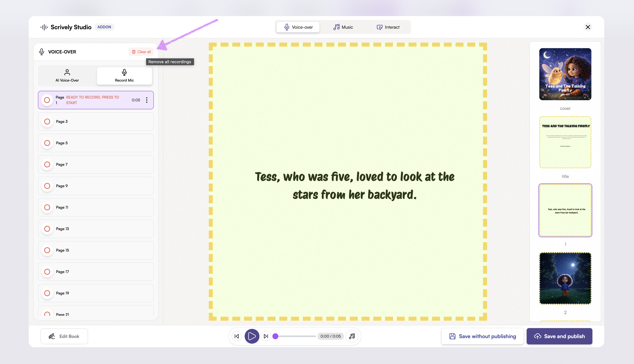Click the play button in playback bar
The height and width of the screenshot is (364, 634).
tap(252, 336)
